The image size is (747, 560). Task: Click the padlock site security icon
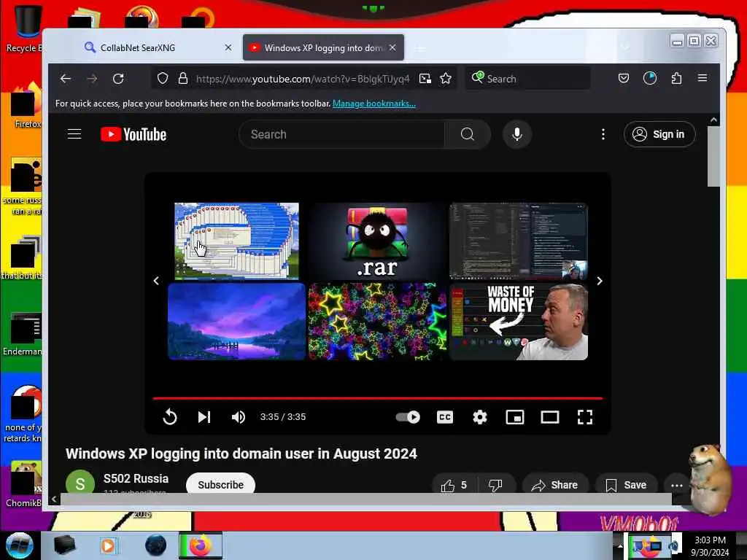182,79
